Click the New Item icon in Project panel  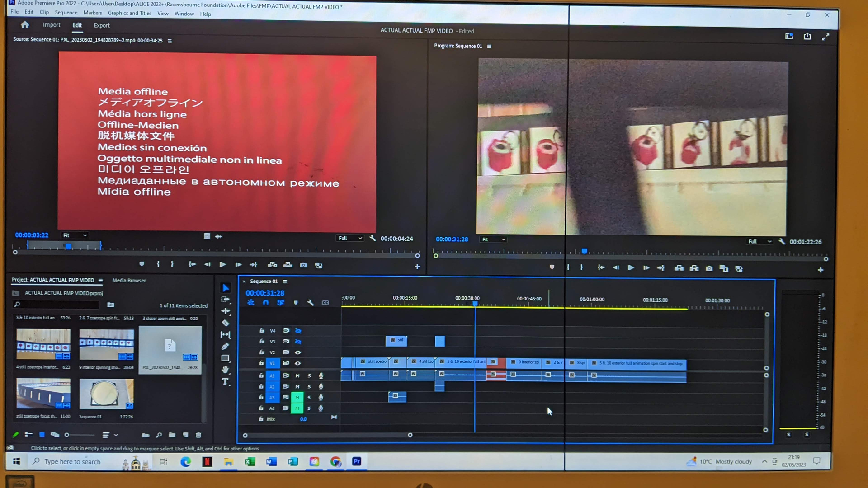pos(185,435)
